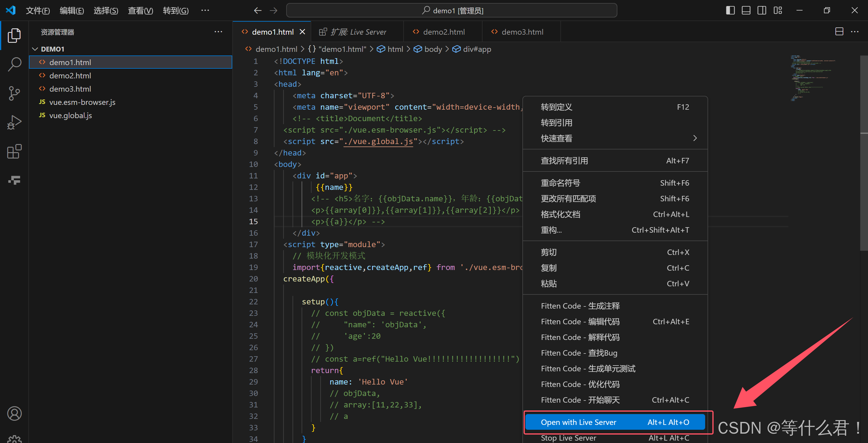Click the customize layout icon
The width and height of the screenshot is (868, 443).
(x=778, y=11)
